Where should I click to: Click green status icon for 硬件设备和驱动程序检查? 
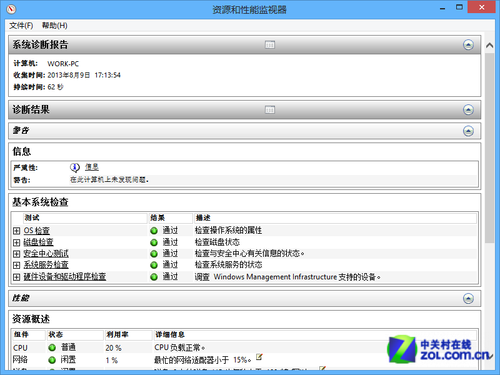[154, 277]
